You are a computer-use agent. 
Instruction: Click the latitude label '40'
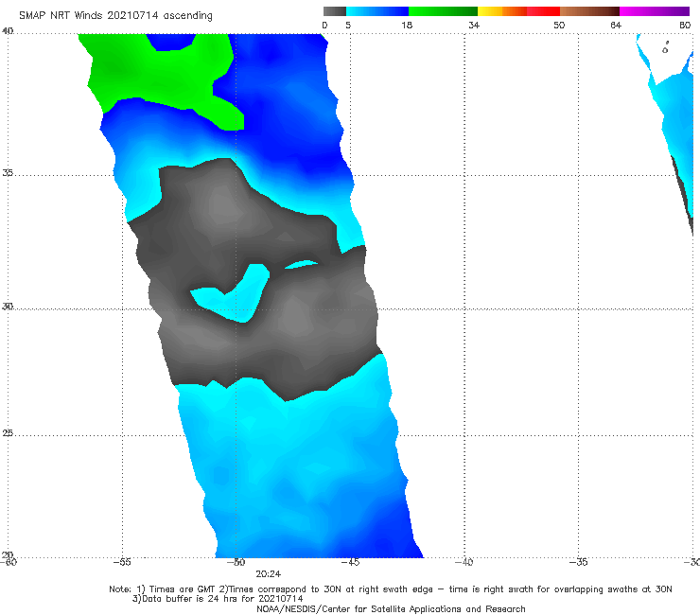point(8,31)
